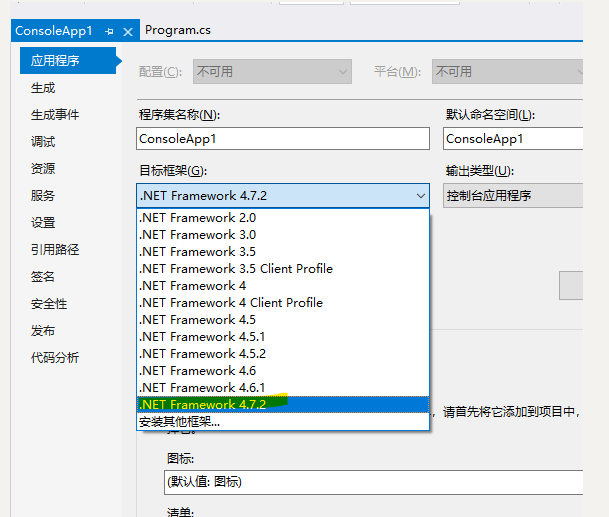The height and width of the screenshot is (517, 609).
Task: Open the 生成 settings page
Action: pos(43,88)
